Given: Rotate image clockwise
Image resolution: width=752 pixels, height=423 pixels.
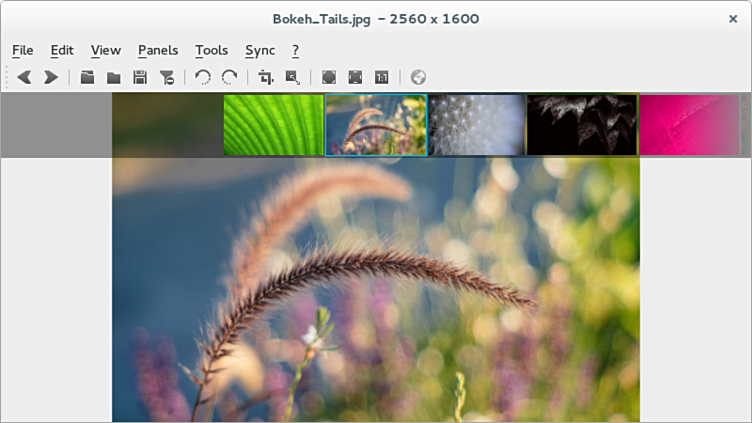Looking at the screenshot, I should point(229,77).
